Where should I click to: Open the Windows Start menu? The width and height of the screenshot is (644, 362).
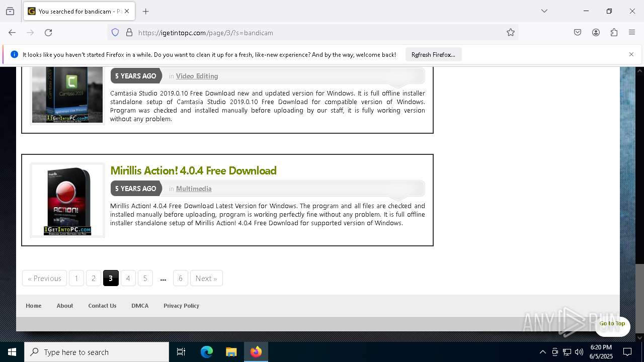[x=12, y=352]
